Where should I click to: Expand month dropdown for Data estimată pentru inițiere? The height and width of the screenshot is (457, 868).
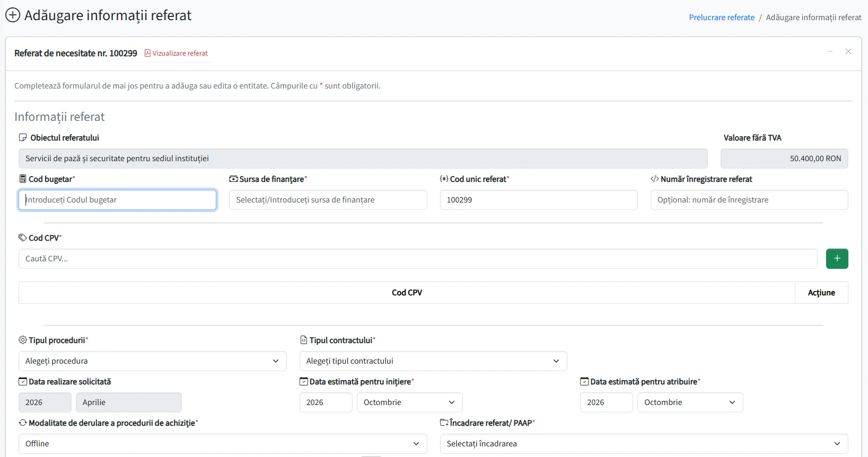click(x=410, y=402)
